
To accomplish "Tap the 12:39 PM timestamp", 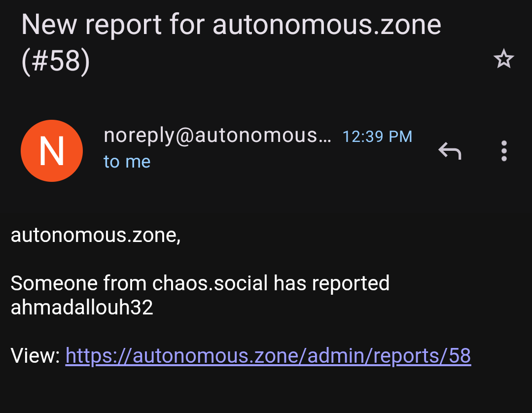I will point(377,137).
